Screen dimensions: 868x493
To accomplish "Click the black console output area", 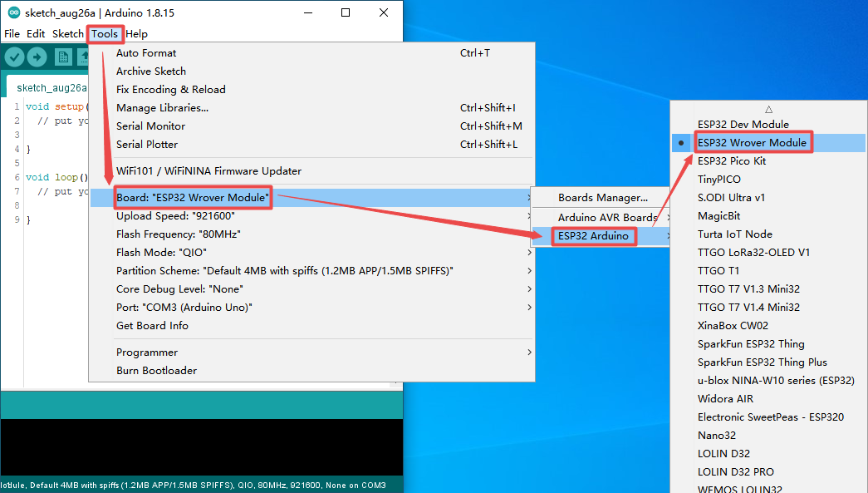I will coord(202,447).
